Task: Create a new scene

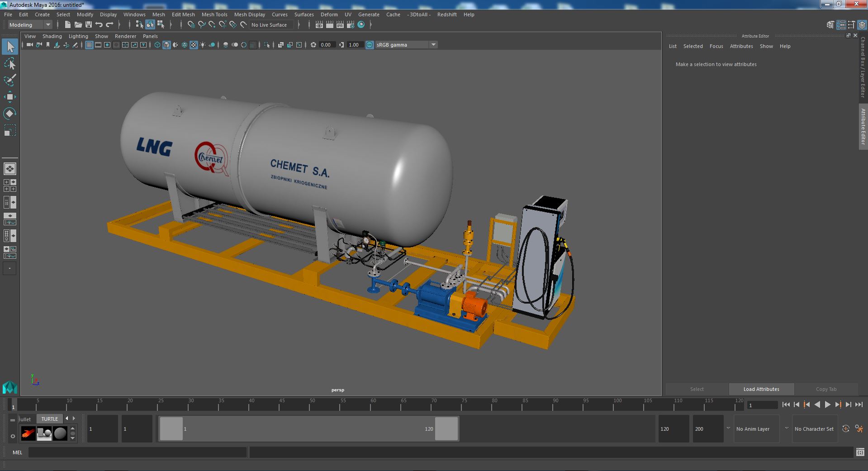Action: tap(67, 25)
